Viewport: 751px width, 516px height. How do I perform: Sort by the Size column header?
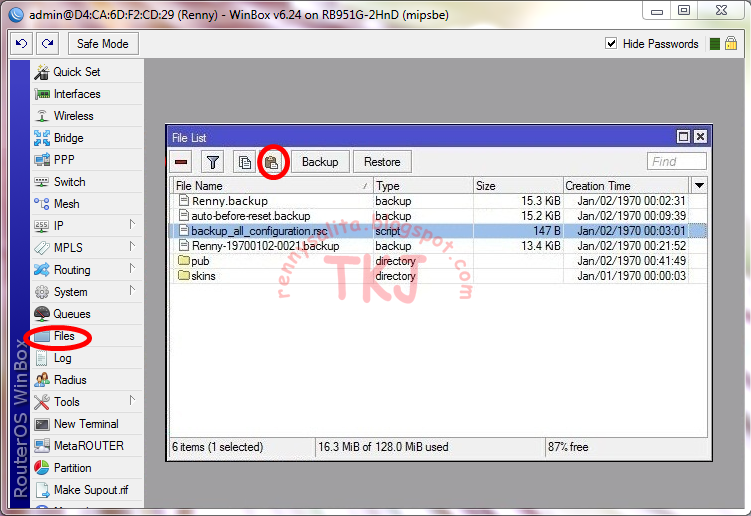(518, 185)
